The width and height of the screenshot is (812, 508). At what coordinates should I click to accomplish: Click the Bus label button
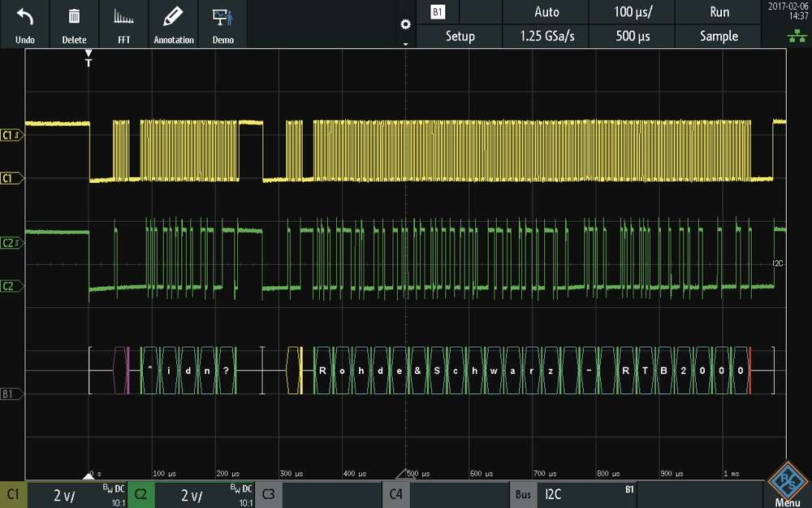click(523, 494)
